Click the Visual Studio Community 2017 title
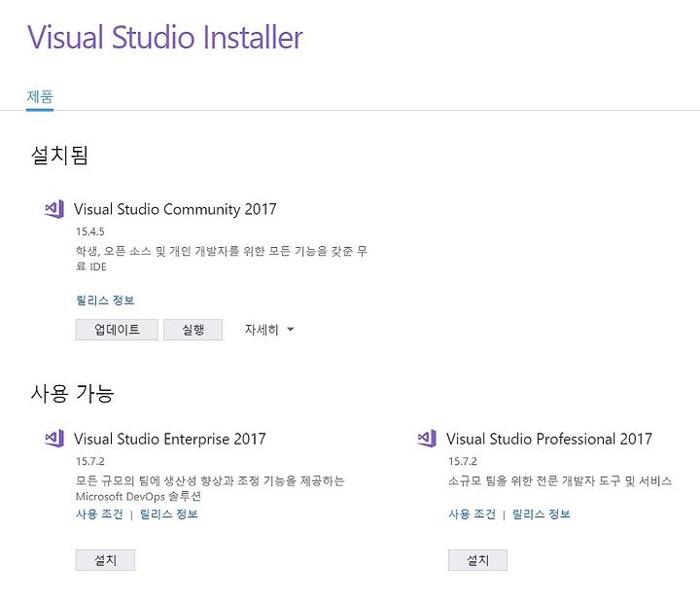This screenshot has height=602, width=700. [175, 209]
